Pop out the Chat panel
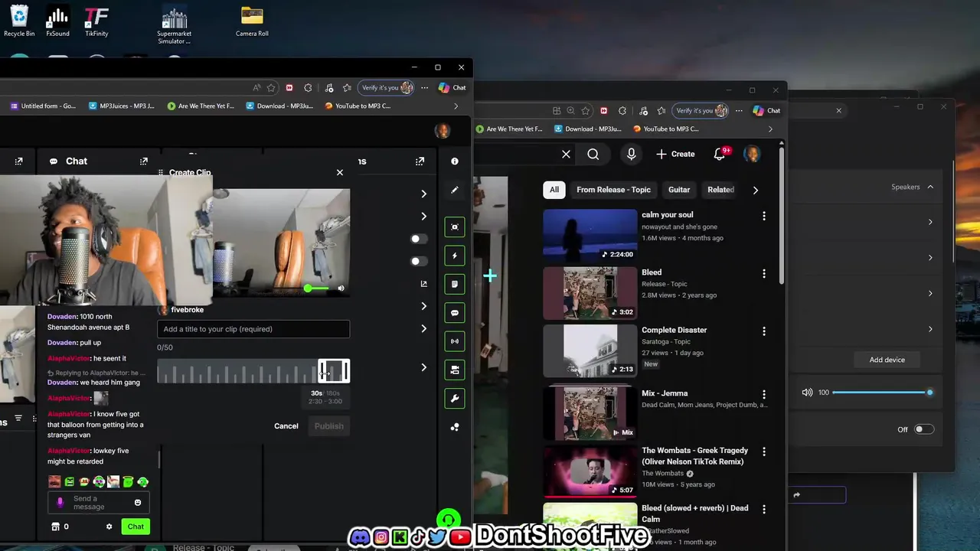 [143, 161]
